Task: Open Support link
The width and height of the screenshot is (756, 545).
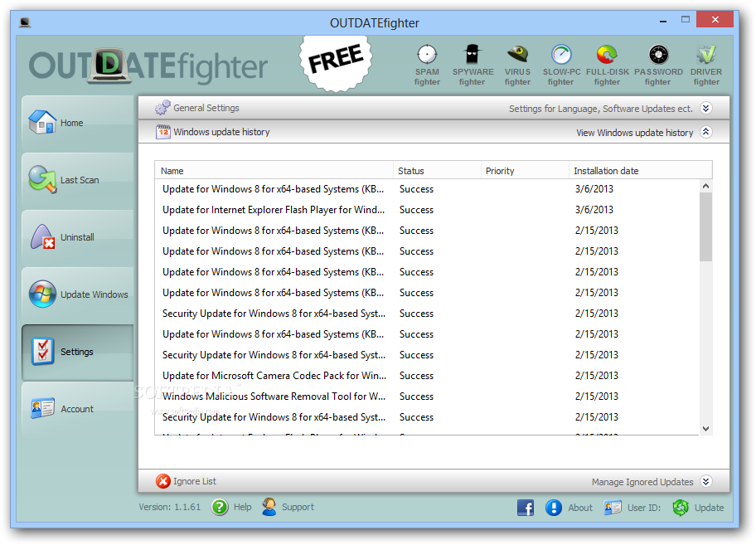Action: point(298,507)
